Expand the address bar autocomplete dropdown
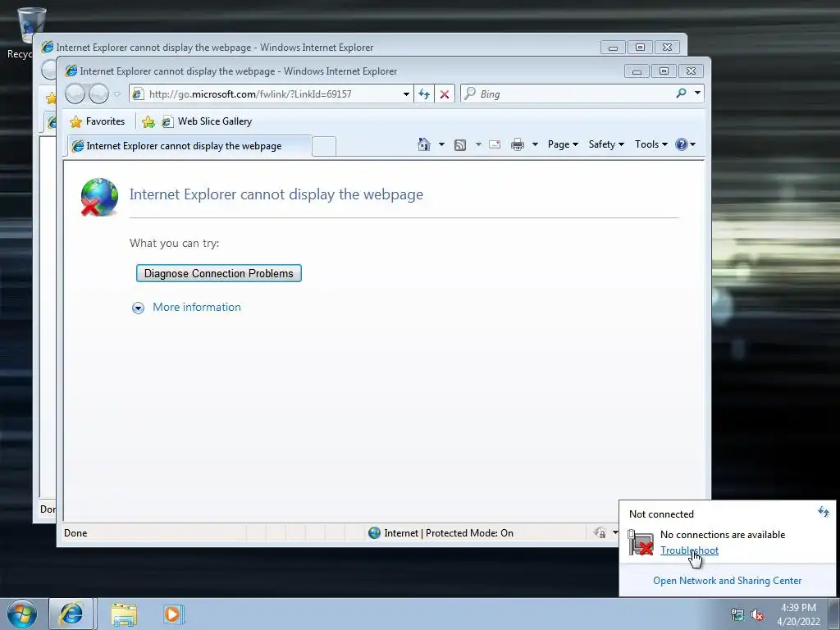 click(x=407, y=94)
